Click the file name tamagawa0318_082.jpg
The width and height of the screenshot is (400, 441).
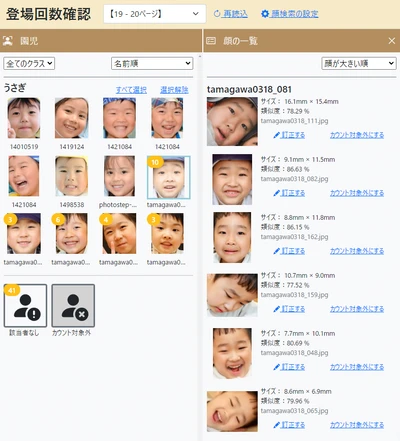[294, 179]
